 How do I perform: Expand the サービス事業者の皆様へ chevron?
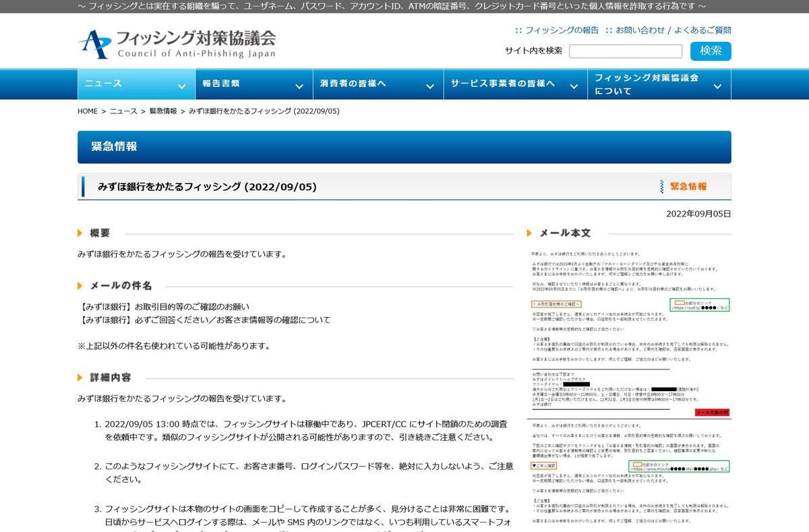574,86
